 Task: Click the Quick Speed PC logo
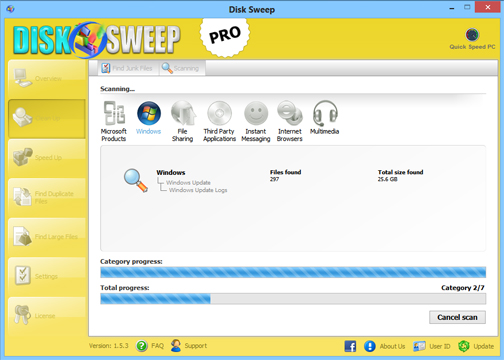(472, 39)
